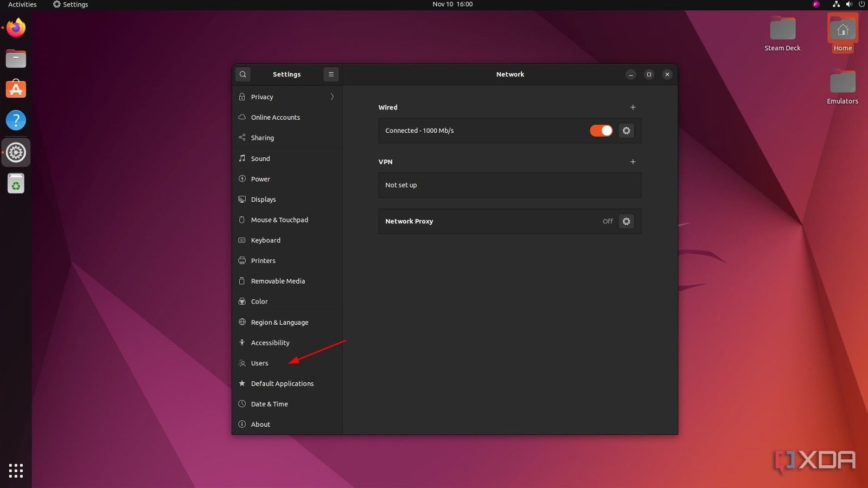Click the Network Proxy row

point(510,221)
